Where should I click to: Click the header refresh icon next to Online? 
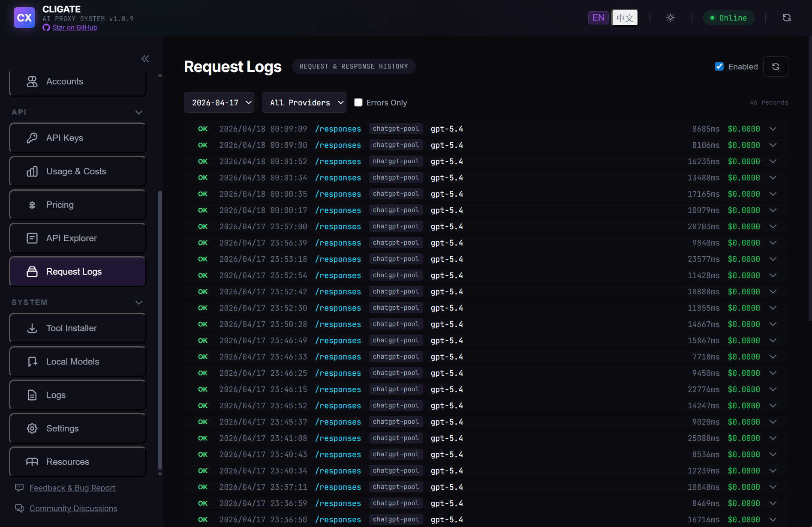click(787, 18)
